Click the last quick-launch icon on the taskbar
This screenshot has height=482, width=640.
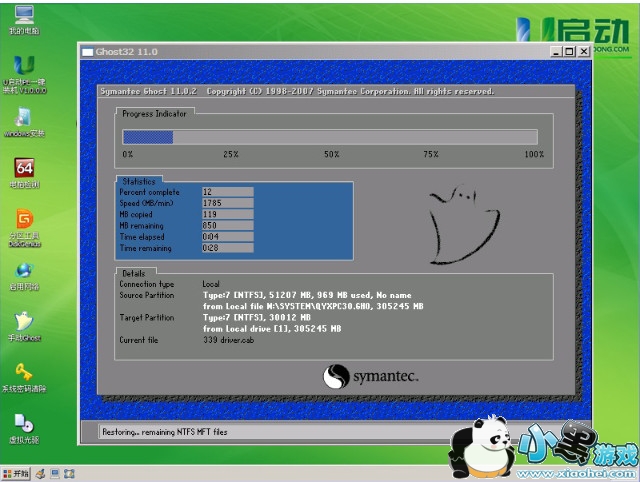coord(69,473)
